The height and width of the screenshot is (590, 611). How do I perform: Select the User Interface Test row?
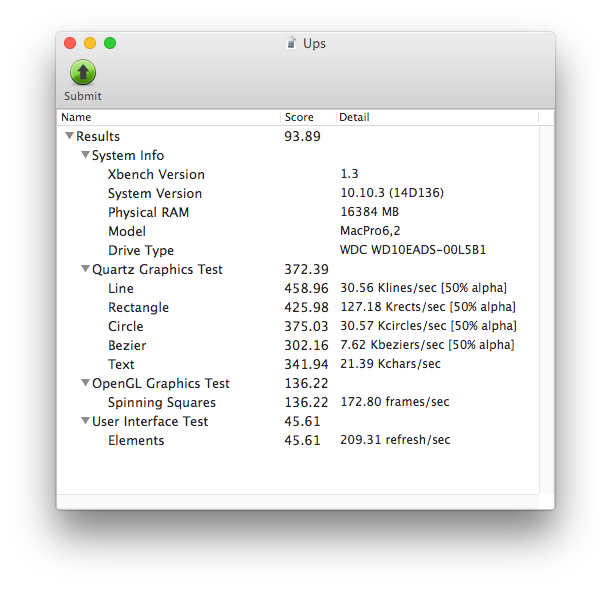(x=298, y=421)
